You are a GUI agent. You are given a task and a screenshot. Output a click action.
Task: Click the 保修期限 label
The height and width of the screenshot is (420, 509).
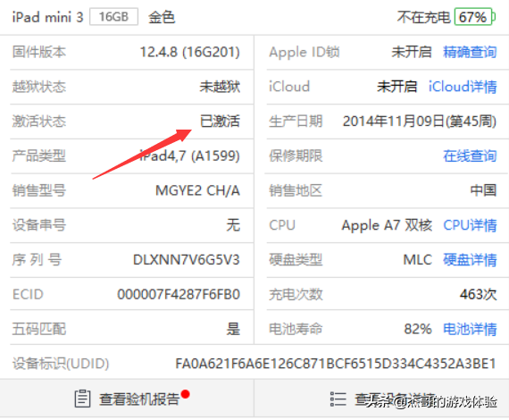click(296, 155)
